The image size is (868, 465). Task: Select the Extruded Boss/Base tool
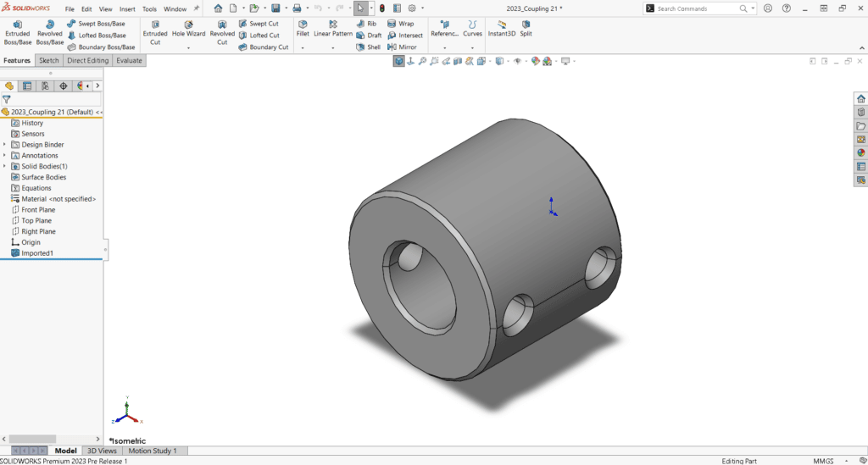tap(18, 32)
